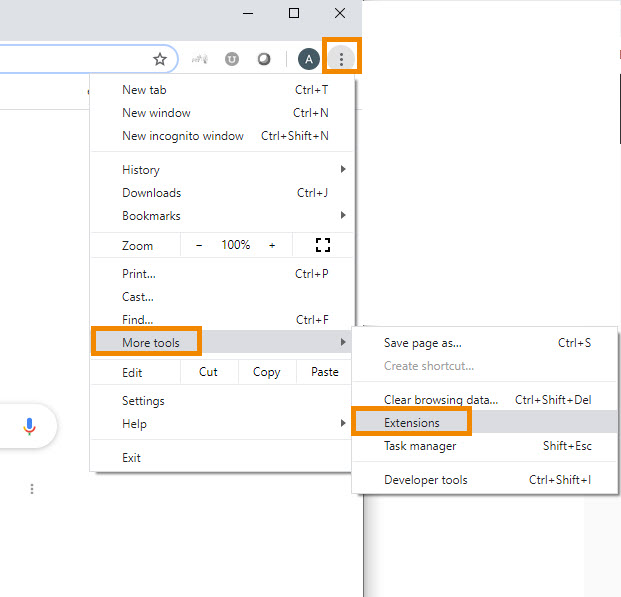The width and height of the screenshot is (621, 597).
Task: Click the Copy button in Edit row
Action: pyautogui.click(x=267, y=372)
